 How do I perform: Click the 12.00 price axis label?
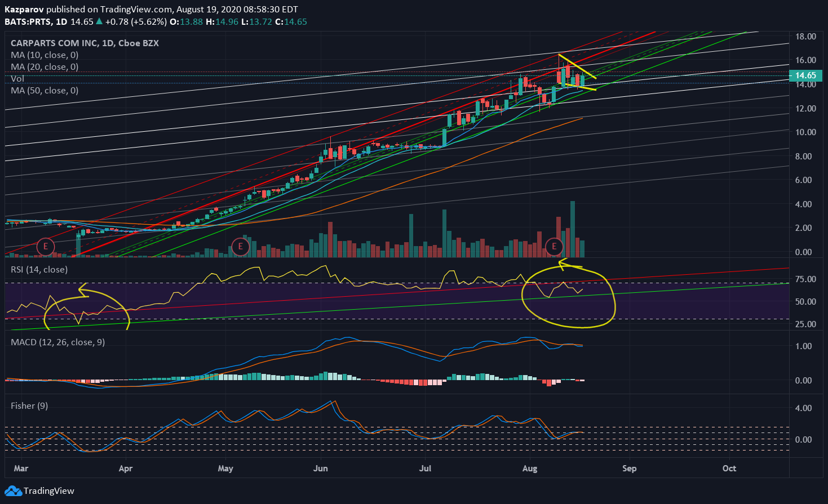pos(805,109)
